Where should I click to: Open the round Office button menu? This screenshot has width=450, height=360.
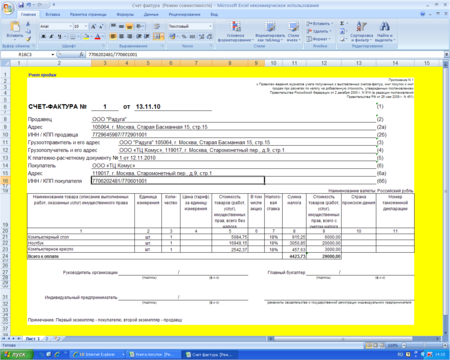click(8, 8)
